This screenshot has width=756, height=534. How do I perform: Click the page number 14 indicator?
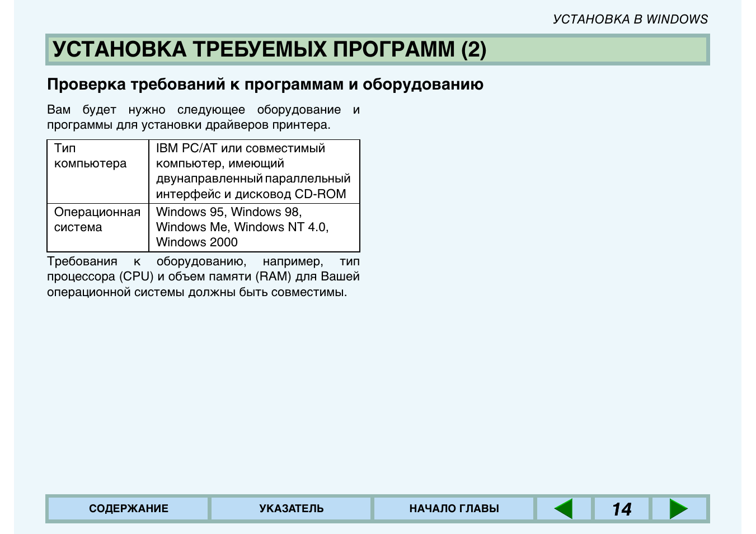tap(621, 509)
